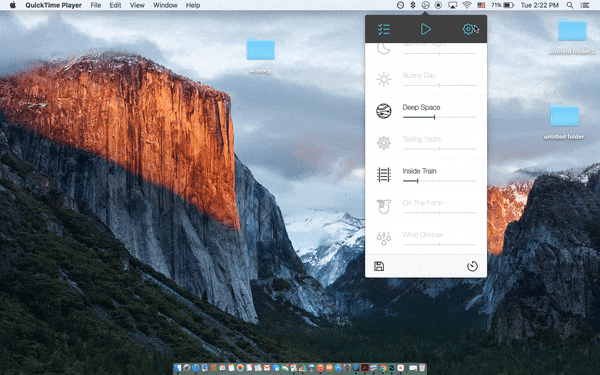Click the Inside Train label
The width and height of the screenshot is (600, 375).
[419, 171]
